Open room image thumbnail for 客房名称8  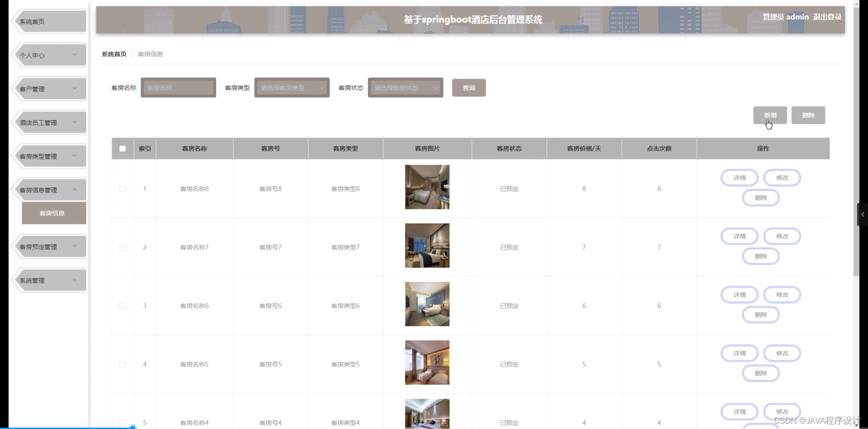(427, 187)
